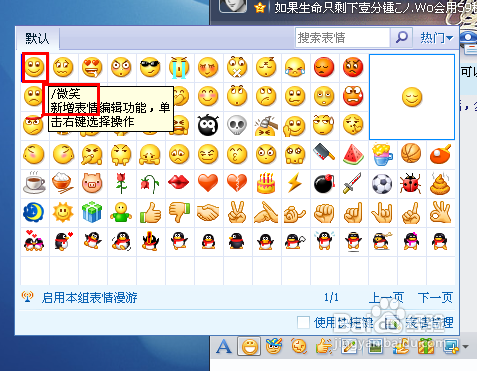Click the large smiley preview thumbnail
The width and height of the screenshot is (477, 371).
click(412, 97)
